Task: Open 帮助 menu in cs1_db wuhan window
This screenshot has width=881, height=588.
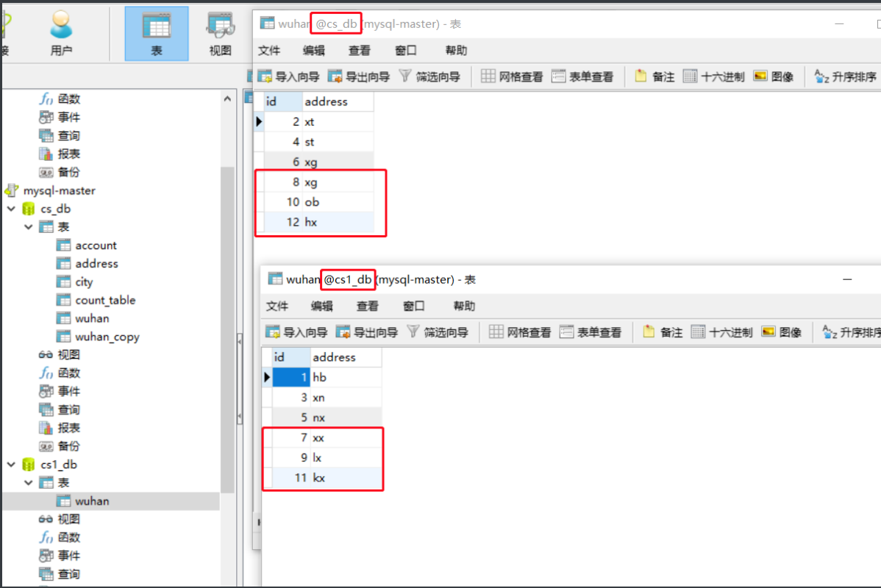Action: pos(464,306)
